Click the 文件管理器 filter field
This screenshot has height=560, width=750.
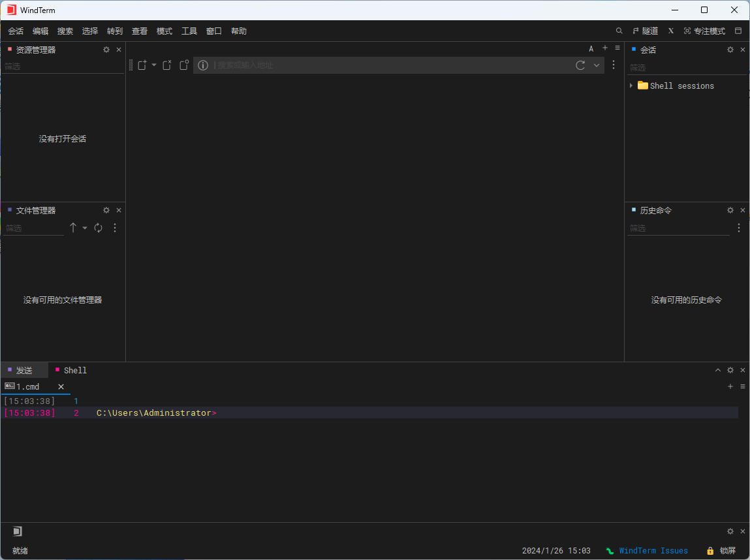click(33, 228)
